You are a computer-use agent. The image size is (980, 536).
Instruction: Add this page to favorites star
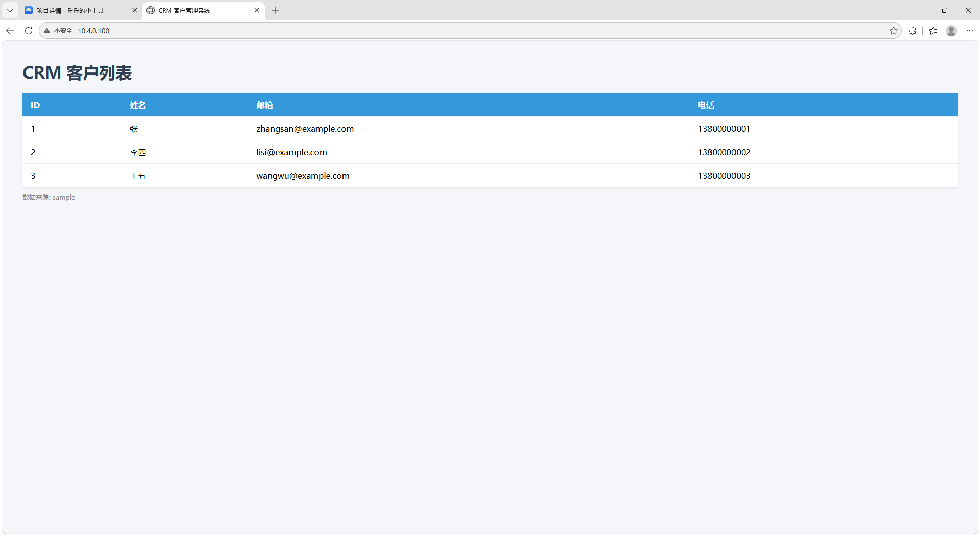pos(893,31)
